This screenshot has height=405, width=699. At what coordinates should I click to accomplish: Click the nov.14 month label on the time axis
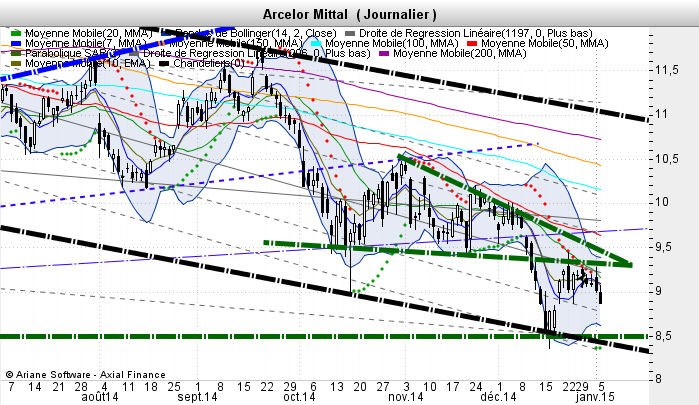406,397
